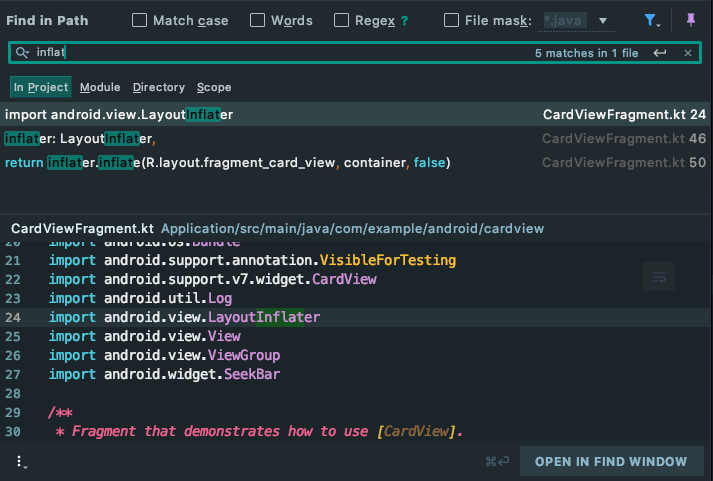Viewport: 713px width, 481px height.
Task: Click the SeekBar import on line 27
Action: (252, 374)
